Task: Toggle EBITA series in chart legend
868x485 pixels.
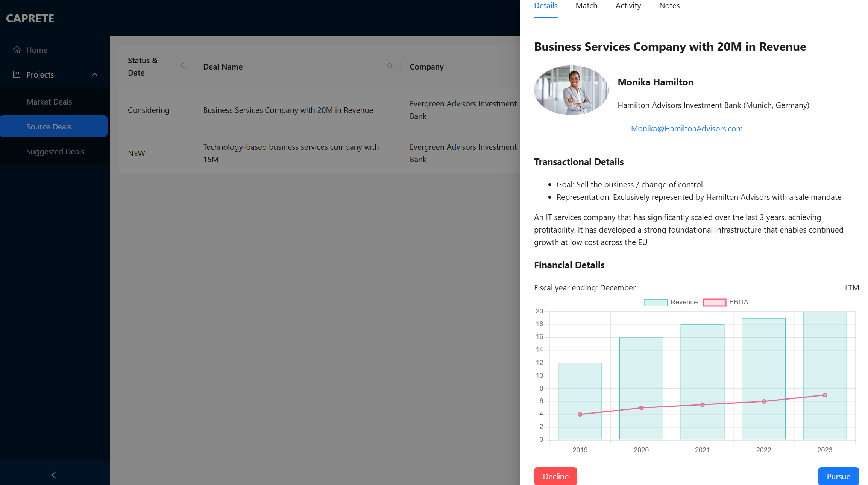Action: 725,302
